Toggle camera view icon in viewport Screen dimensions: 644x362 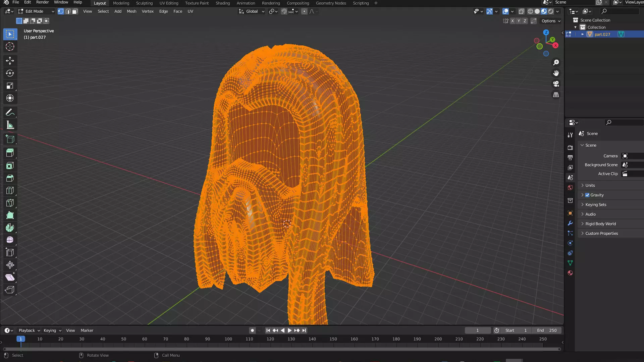coord(556,84)
